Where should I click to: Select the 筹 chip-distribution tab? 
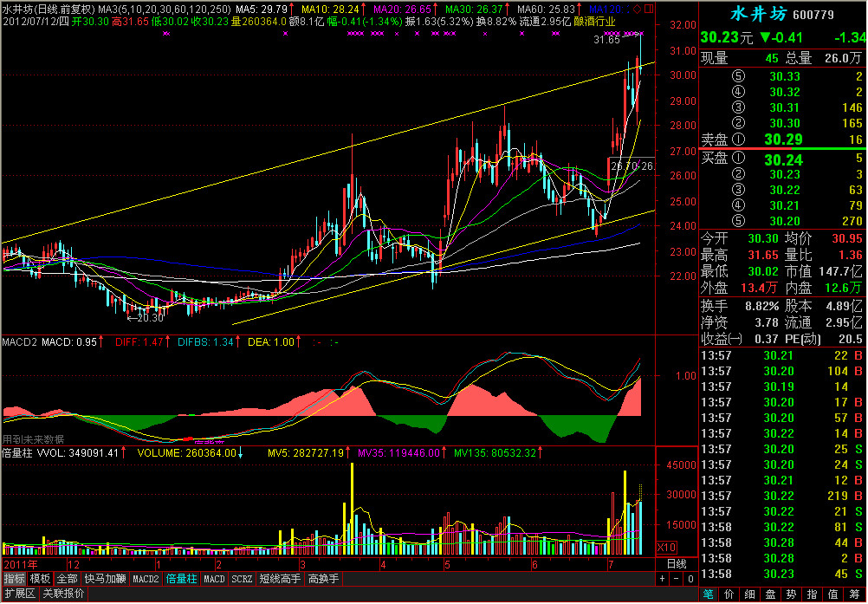[x=854, y=594]
